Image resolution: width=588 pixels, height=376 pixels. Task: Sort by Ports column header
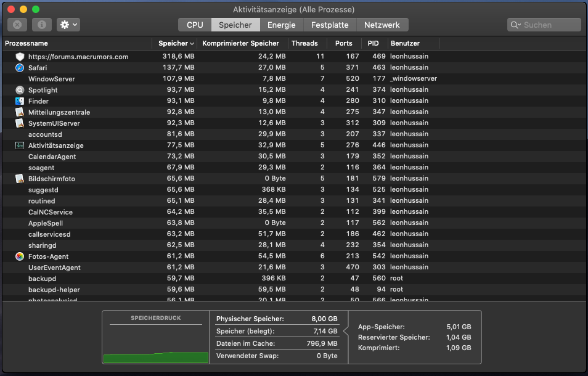click(x=343, y=43)
